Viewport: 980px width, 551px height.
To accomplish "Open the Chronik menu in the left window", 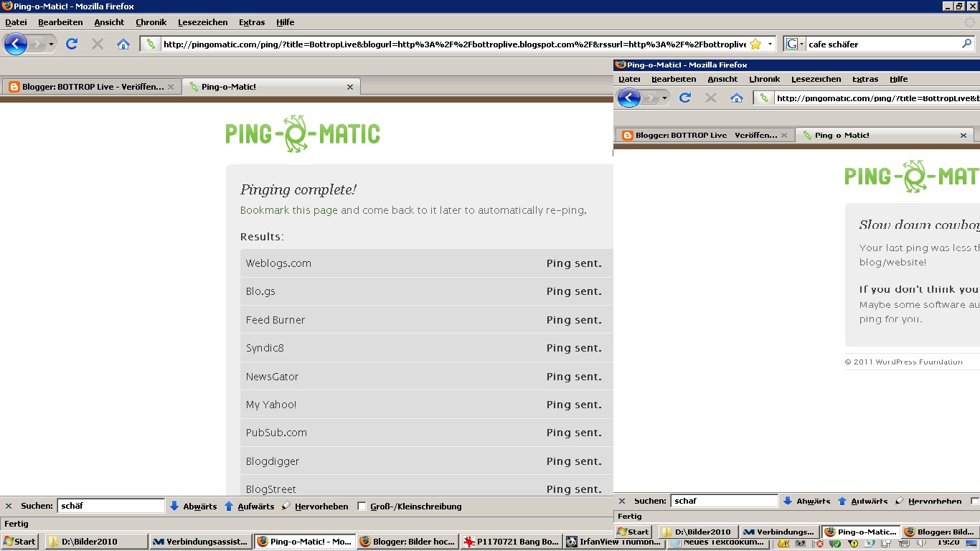I will coord(151,22).
